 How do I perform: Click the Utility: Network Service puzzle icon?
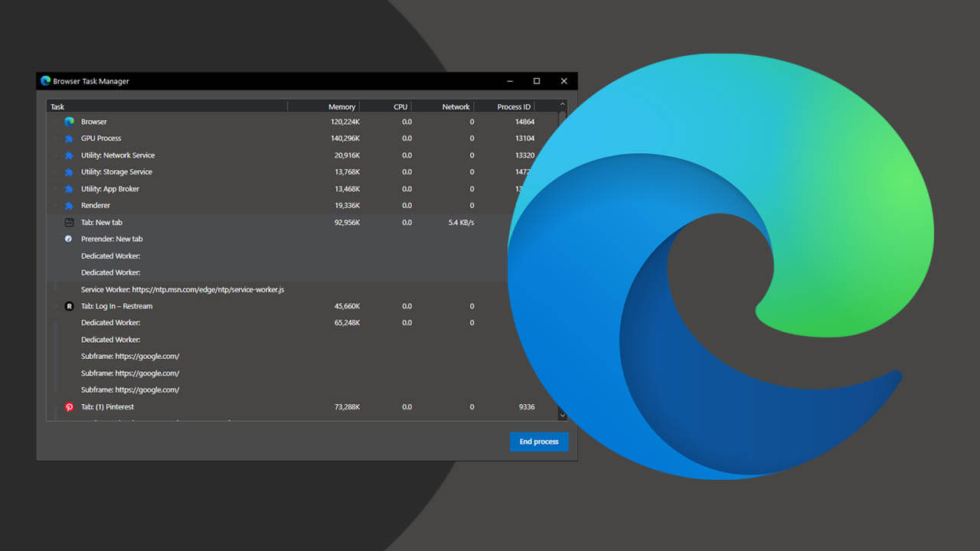tap(69, 155)
